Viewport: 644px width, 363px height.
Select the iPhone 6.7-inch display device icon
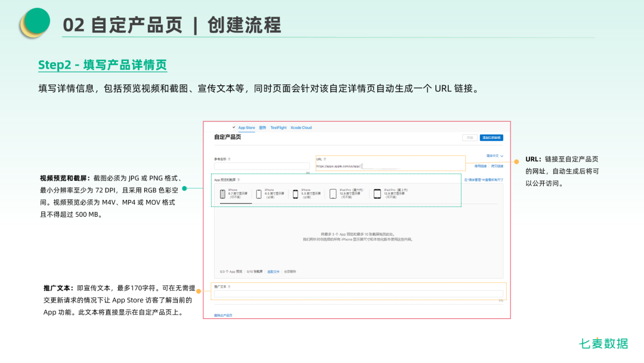point(222,194)
